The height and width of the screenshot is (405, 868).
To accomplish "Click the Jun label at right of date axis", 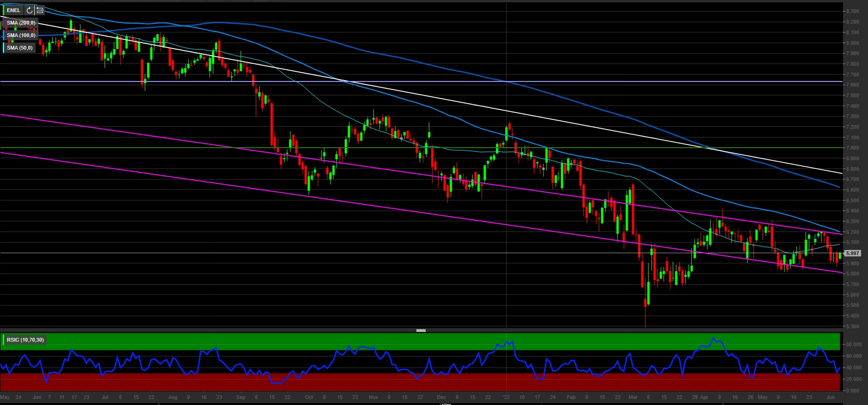I will pyautogui.click(x=831, y=397).
